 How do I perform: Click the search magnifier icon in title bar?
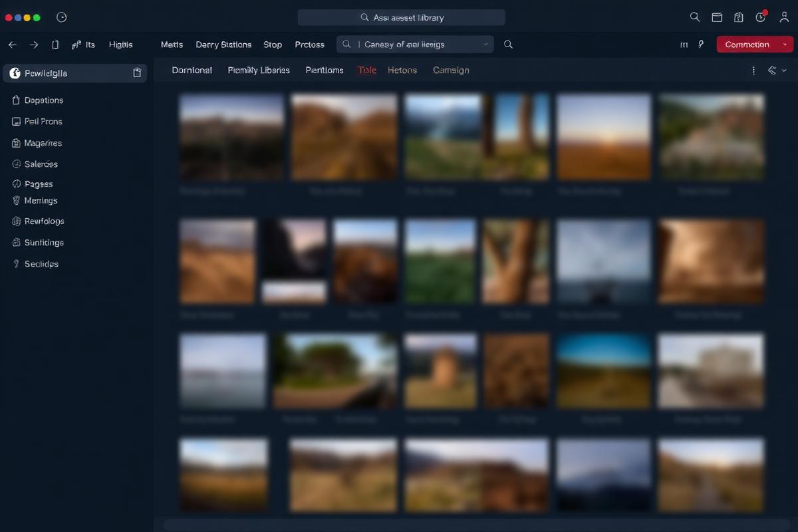coord(695,17)
